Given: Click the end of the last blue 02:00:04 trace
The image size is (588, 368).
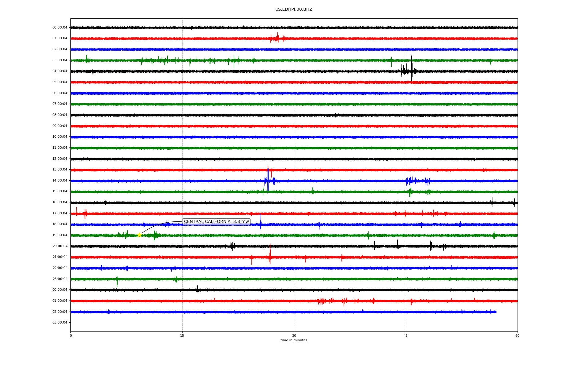Looking at the screenshot, I should point(496,312).
